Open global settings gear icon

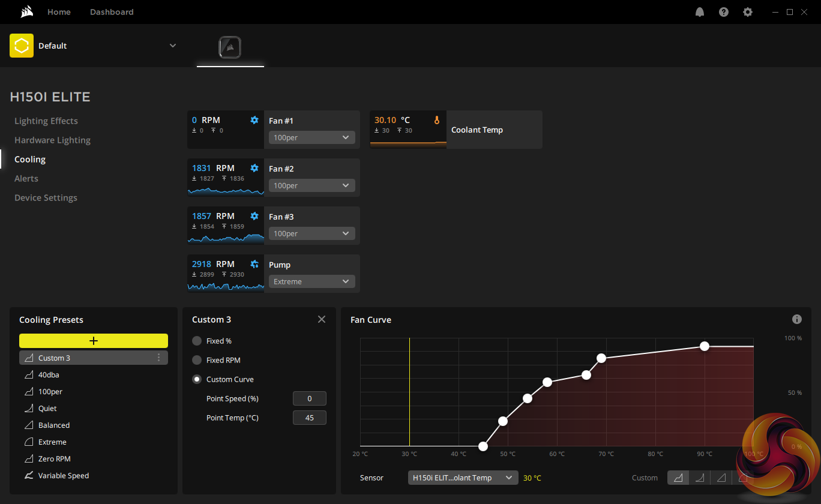[748, 12]
